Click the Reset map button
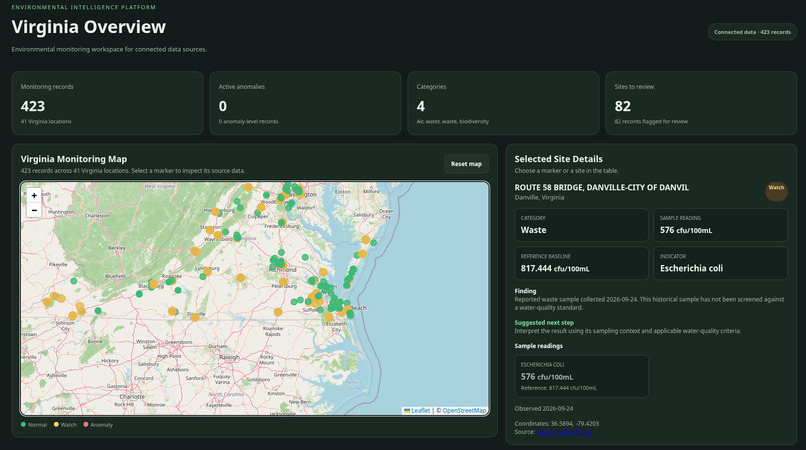The width and height of the screenshot is (806, 450). pyautogui.click(x=466, y=164)
